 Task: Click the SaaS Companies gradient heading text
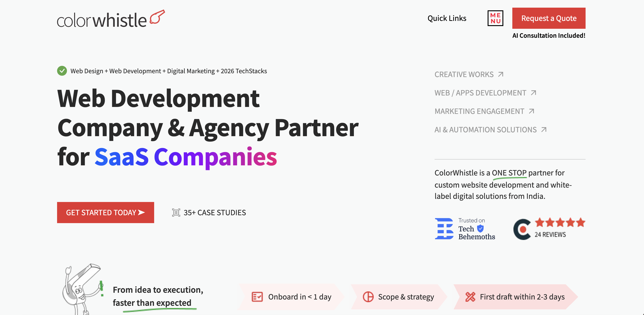pos(186,157)
